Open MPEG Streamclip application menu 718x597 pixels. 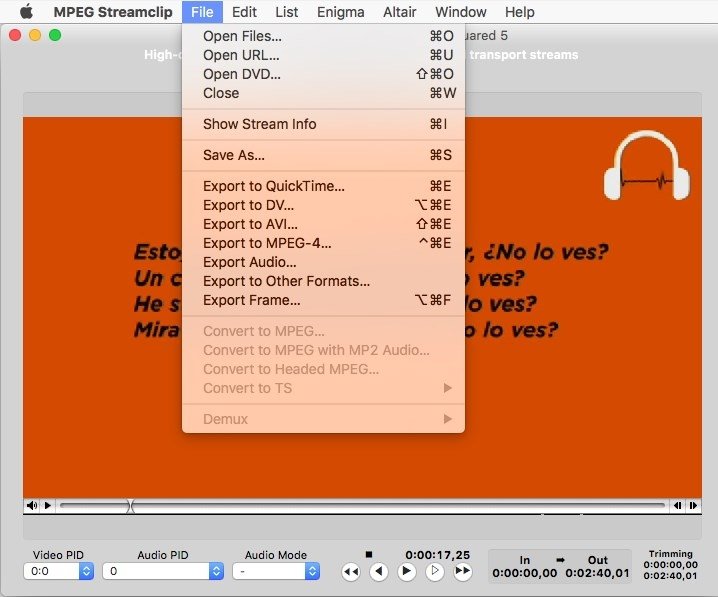(x=113, y=12)
